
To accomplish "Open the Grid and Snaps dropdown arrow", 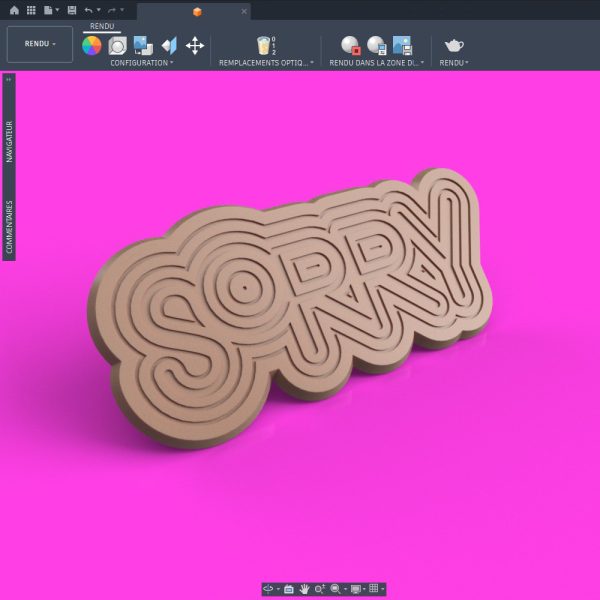I will (382, 589).
